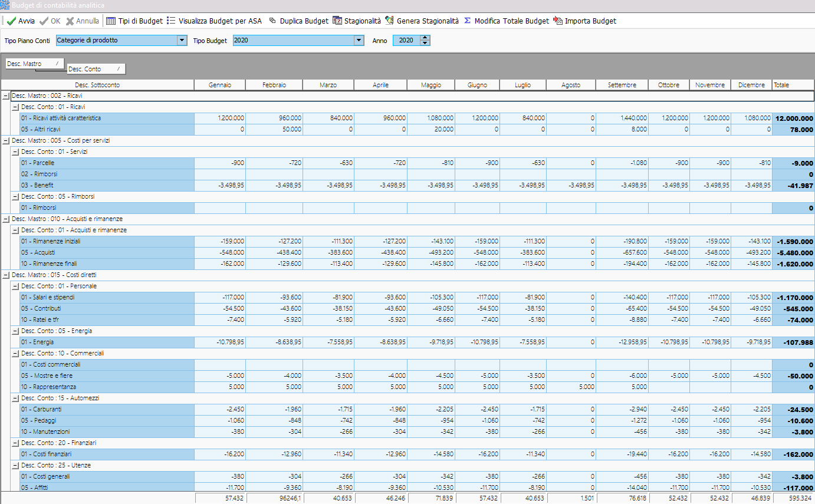This screenshot has width=815, height=504.
Task: Select the 01 - Salari e stipendi row
Action: click(416, 297)
